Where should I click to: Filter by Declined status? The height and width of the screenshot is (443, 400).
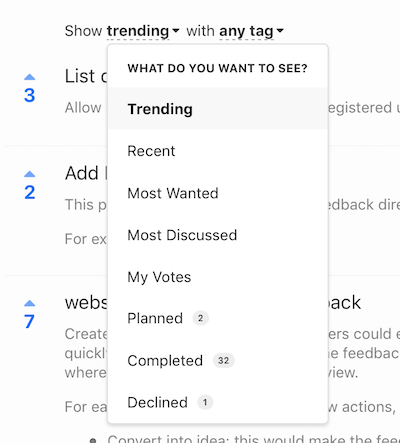tap(218, 402)
